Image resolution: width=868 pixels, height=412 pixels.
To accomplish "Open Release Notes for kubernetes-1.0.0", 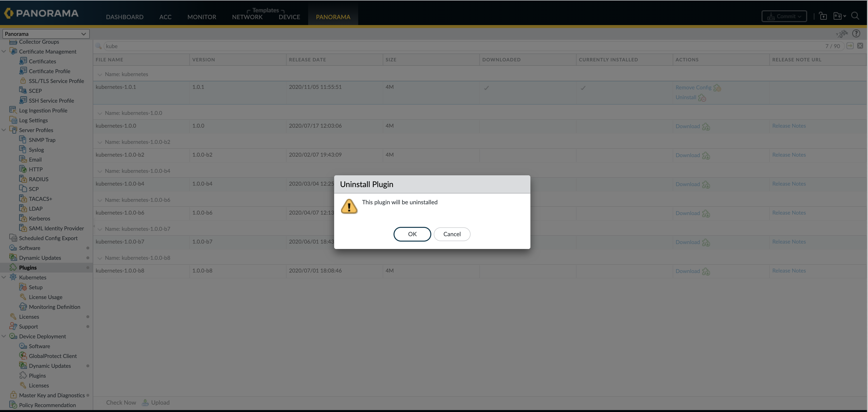I will coord(789,126).
